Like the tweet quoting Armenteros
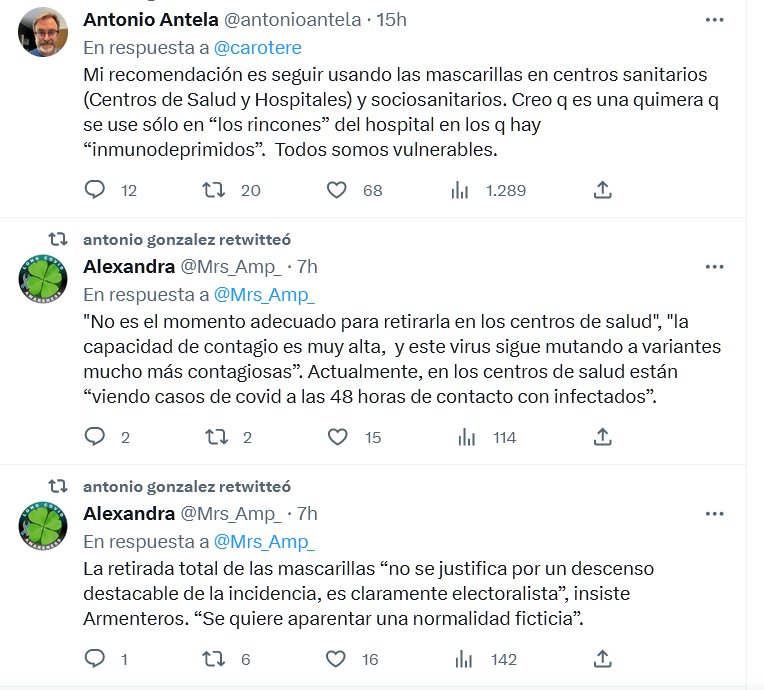Screen dimensions: 764x690 338,659
